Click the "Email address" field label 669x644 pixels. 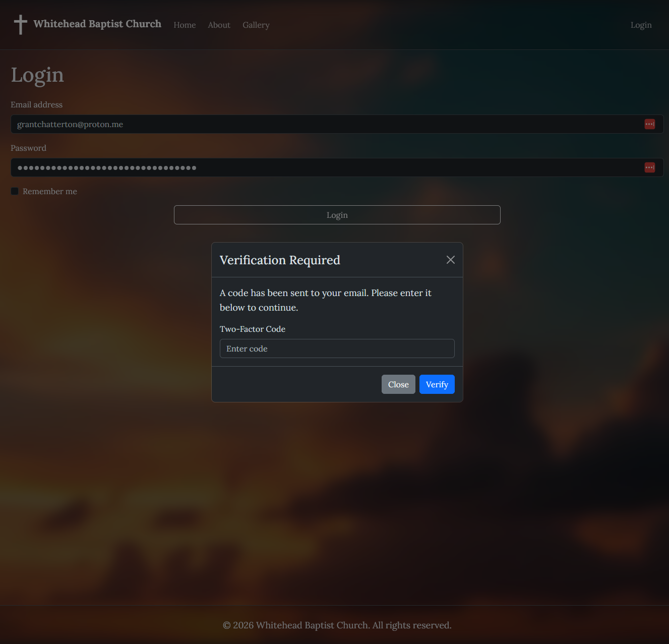pyautogui.click(x=37, y=104)
